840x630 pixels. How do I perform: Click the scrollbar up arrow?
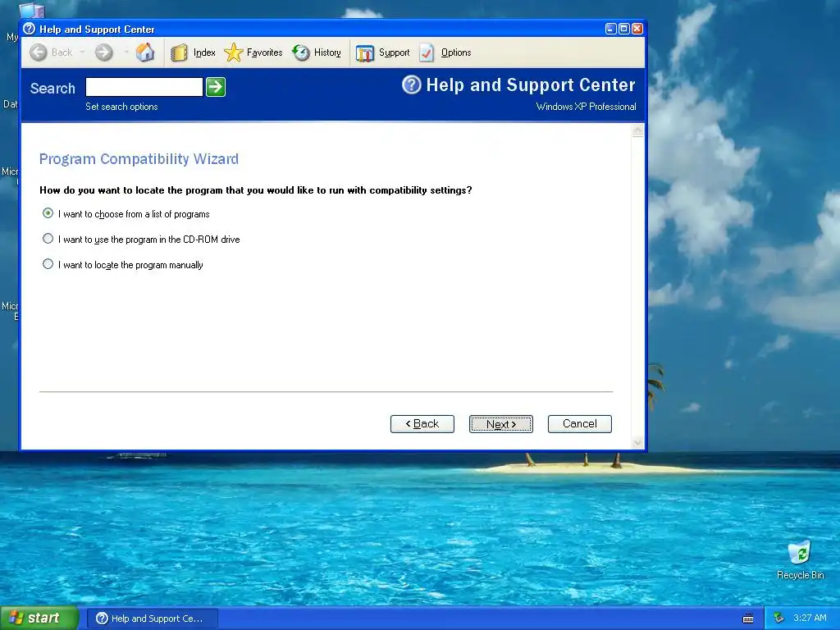(x=637, y=130)
